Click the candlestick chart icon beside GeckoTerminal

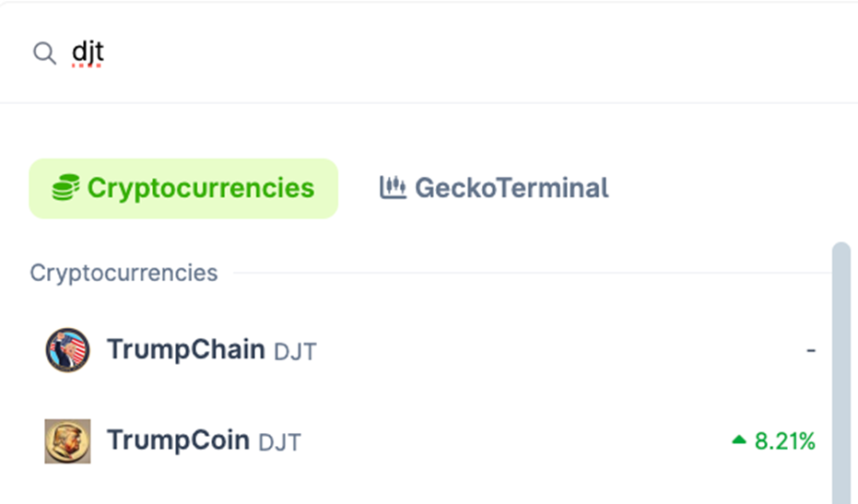tap(393, 187)
